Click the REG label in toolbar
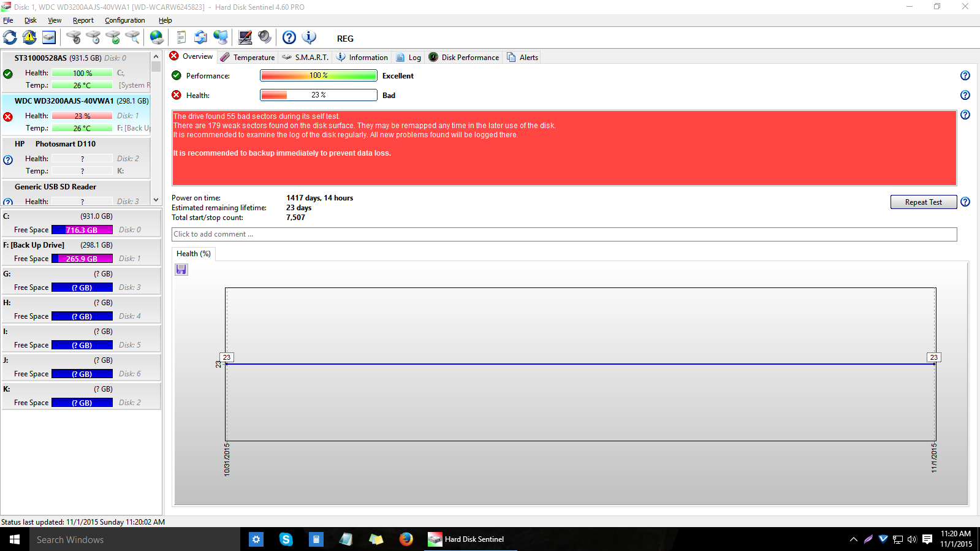Image resolution: width=980 pixels, height=551 pixels. click(345, 39)
